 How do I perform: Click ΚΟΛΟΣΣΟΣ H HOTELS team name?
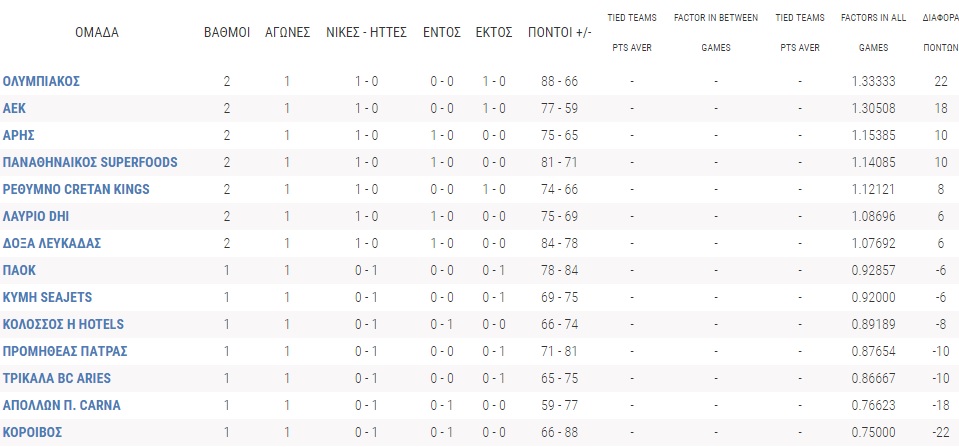point(65,324)
